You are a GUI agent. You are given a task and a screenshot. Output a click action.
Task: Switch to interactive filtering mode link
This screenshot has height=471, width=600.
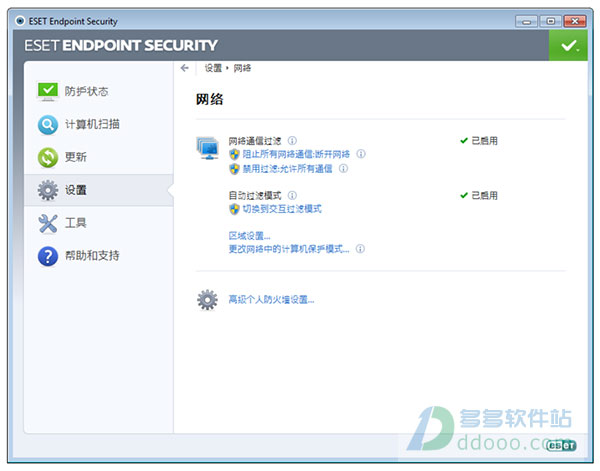pos(282,209)
